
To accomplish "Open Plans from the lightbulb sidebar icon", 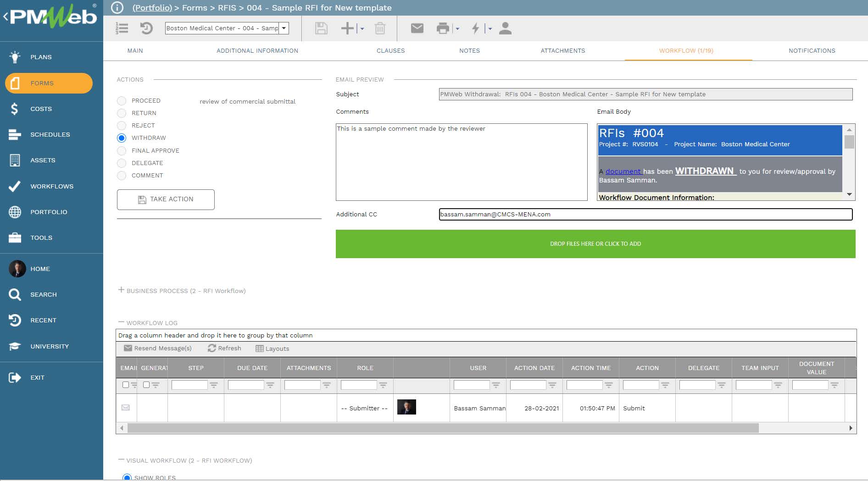I will point(15,57).
